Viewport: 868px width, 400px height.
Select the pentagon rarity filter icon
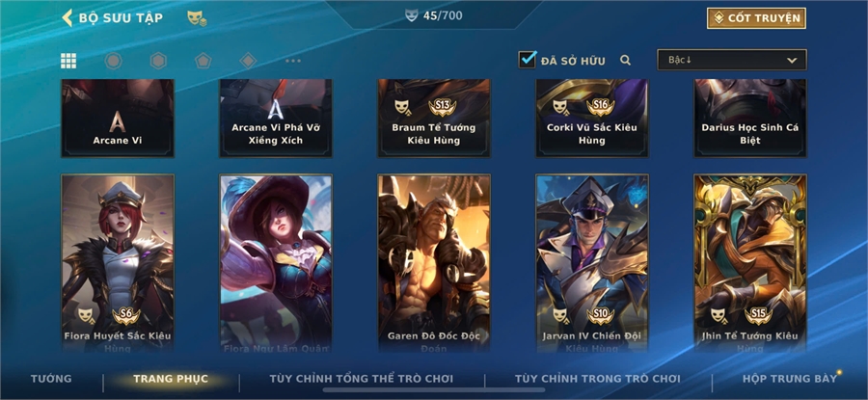[203, 61]
